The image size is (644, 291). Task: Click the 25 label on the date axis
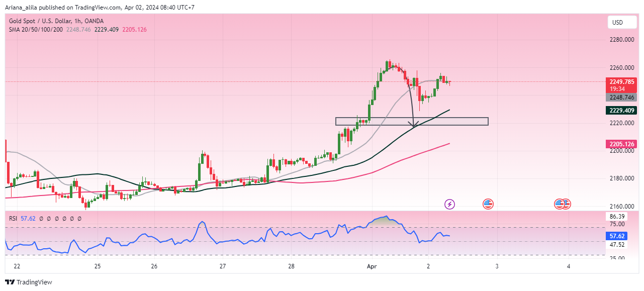tap(97, 266)
